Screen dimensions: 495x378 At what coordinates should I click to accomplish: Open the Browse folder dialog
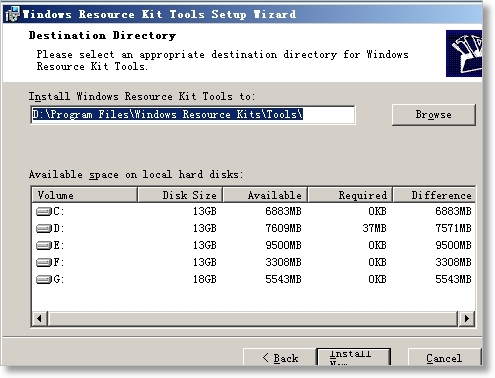(434, 115)
